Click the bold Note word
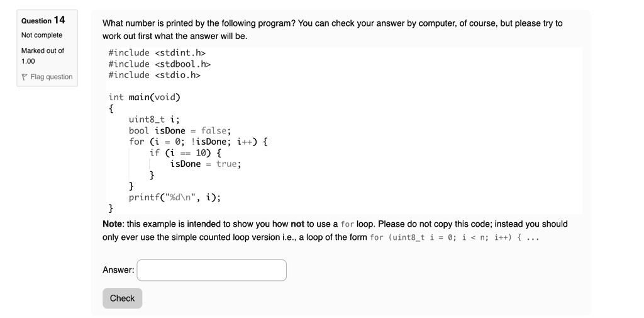This screenshot has width=644, height=318. [112, 224]
